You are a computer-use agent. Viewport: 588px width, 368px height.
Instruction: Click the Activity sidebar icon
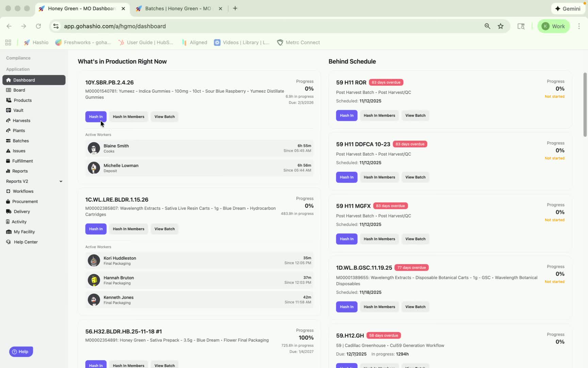(x=8, y=222)
